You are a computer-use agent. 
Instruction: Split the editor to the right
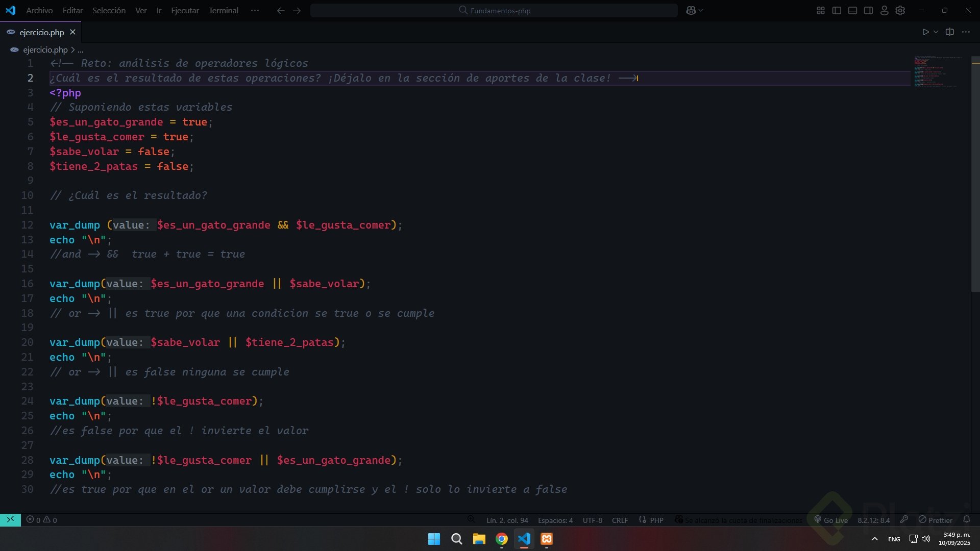(x=949, y=32)
